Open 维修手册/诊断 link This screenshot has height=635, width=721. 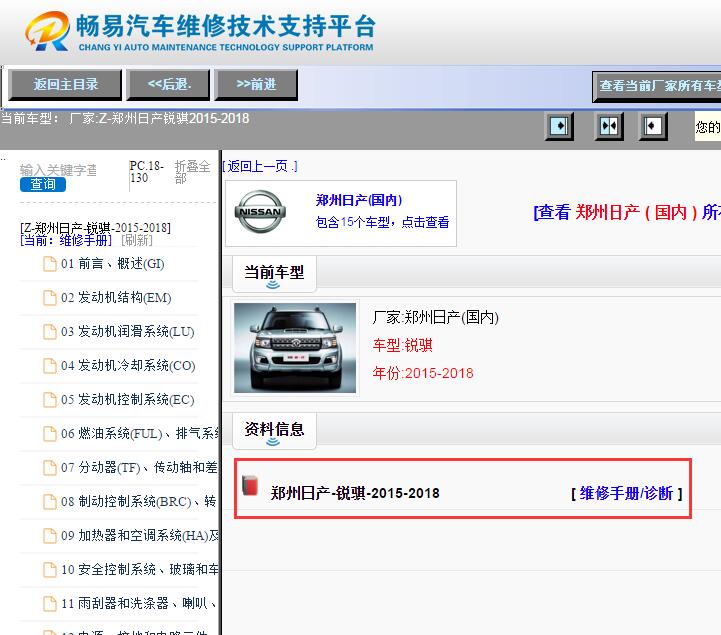[627, 493]
